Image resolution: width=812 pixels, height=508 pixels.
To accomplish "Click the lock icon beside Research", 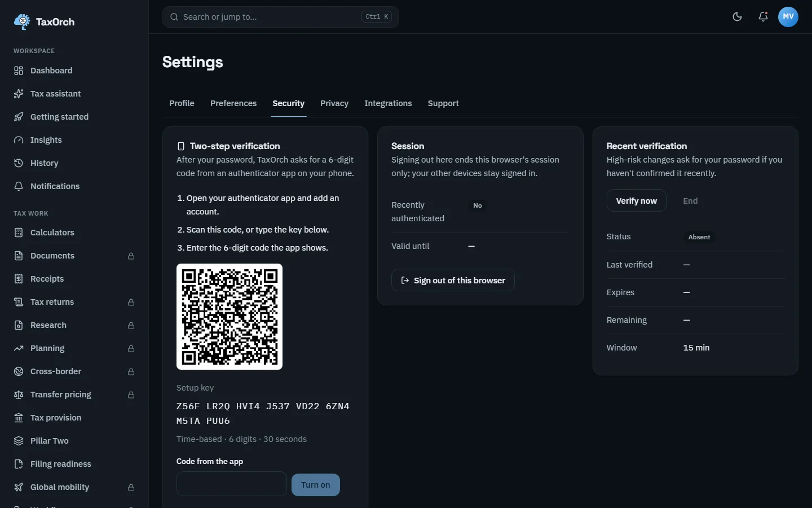I will click(131, 326).
